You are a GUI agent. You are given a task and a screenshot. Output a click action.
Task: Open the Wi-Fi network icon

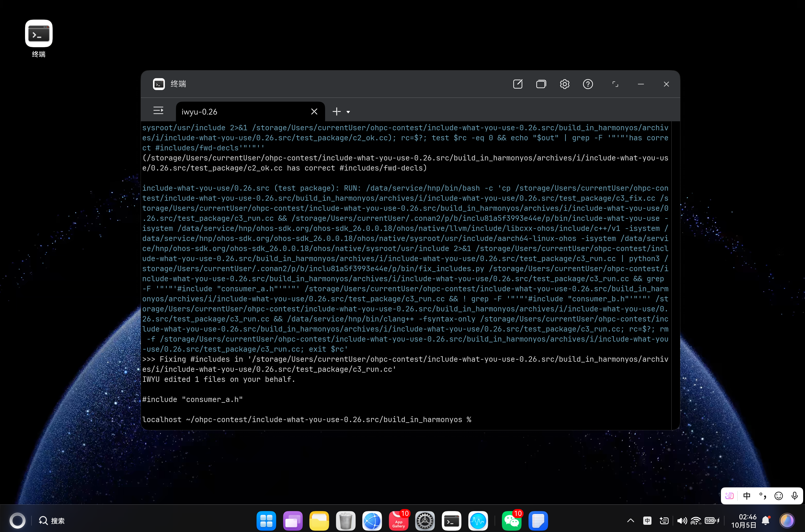[x=696, y=520]
